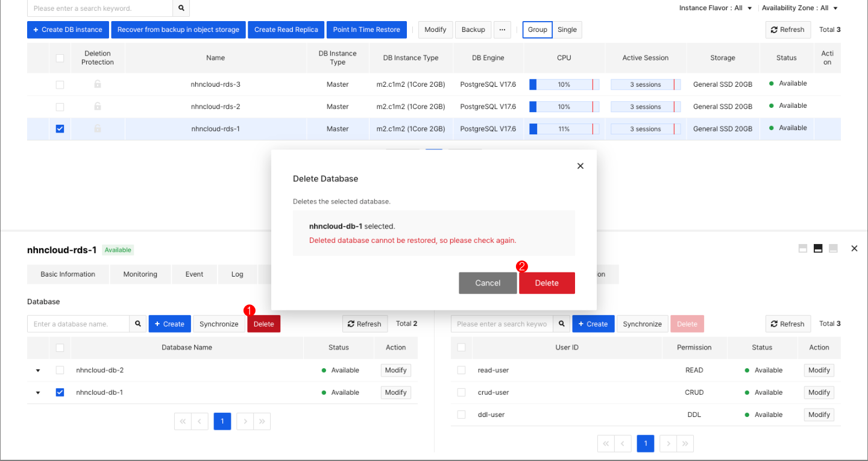Select the read-user row checkbox
The width and height of the screenshot is (868, 461).
coord(461,370)
